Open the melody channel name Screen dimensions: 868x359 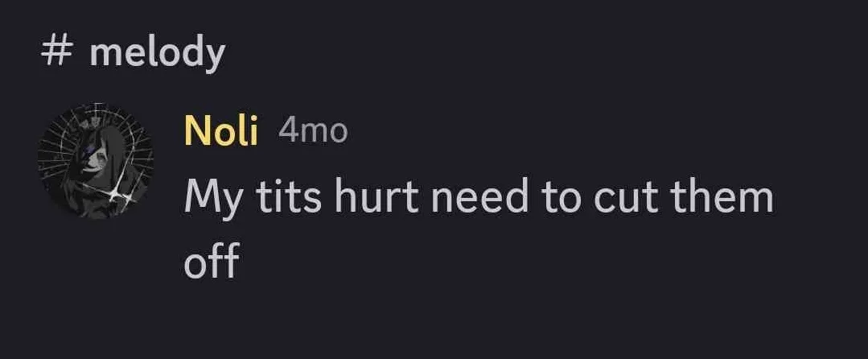point(157,53)
